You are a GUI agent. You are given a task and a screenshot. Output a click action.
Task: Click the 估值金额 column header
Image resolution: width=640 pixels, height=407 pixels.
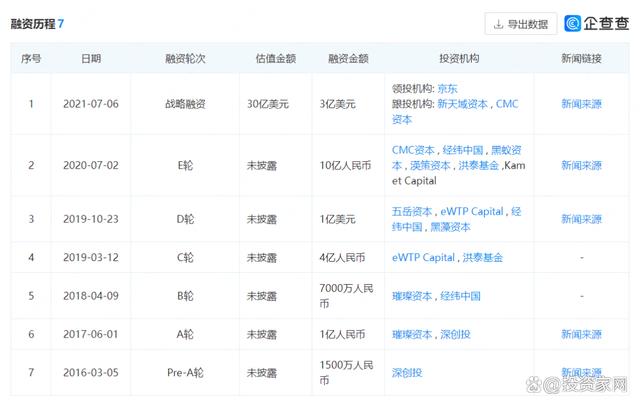pos(276,59)
